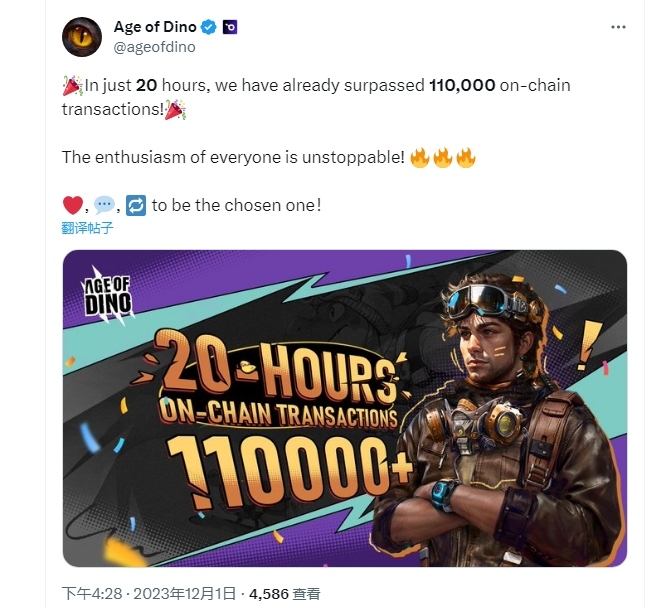Click the red heart emoji in the post
Screen dimensions: 653x608
(72, 205)
